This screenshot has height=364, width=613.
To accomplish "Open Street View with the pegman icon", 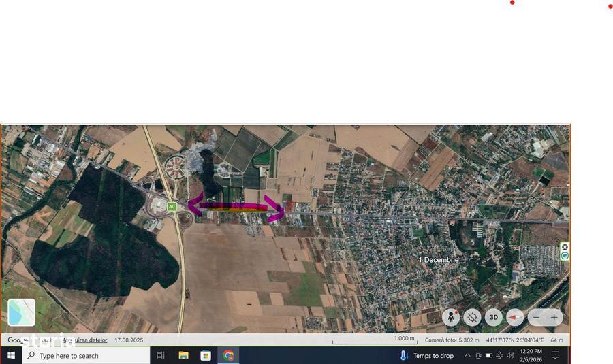I will coord(451,317).
